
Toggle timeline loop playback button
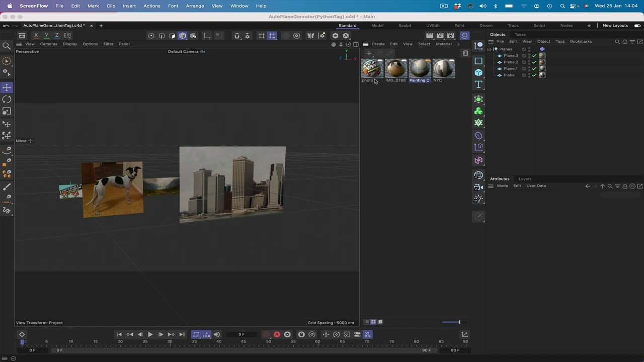196,334
